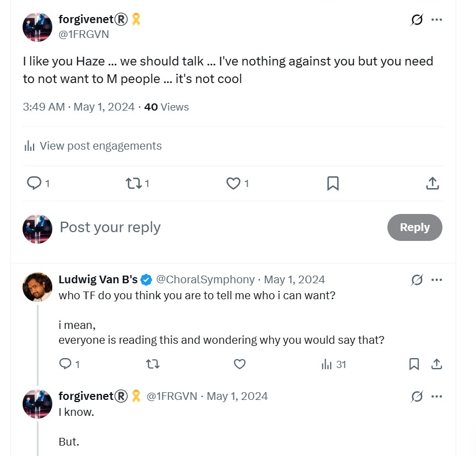Repost Ludwig Van B's reply
The height and width of the screenshot is (456, 476).
coord(152,364)
